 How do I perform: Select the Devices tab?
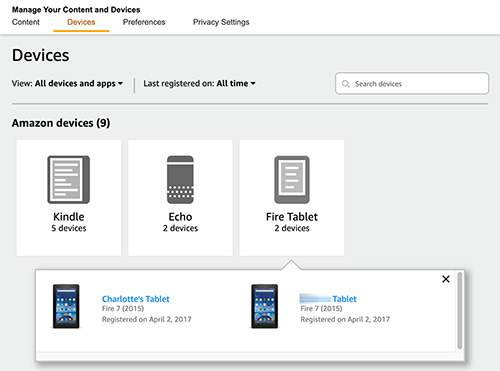(x=81, y=22)
